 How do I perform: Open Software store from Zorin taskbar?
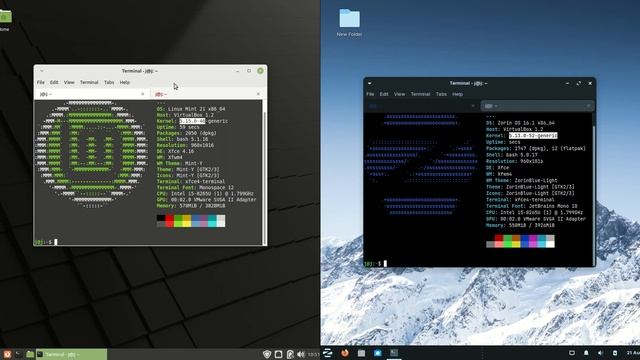coord(378,353)
